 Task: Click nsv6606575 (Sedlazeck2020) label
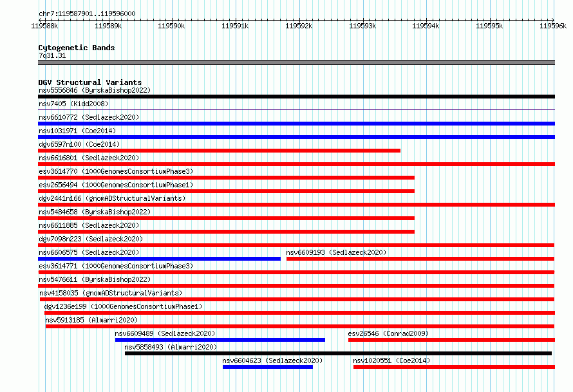[89, 252]
